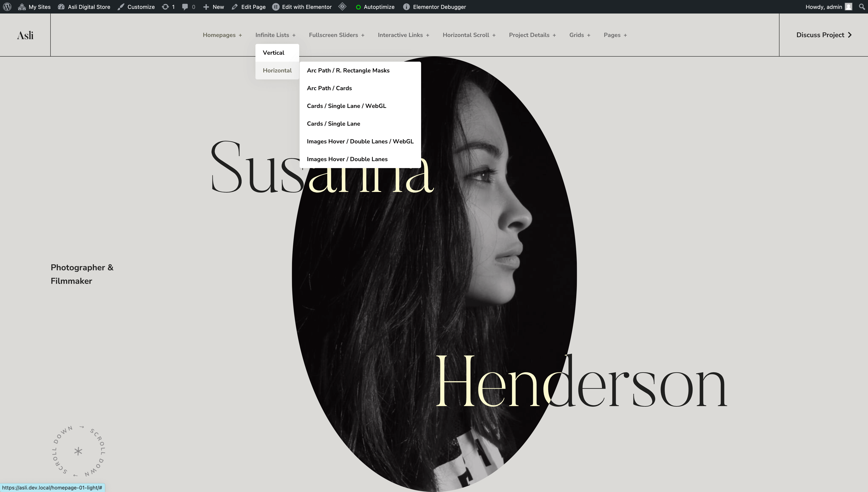Click the WordPress logo icon
This screenshot has height=492, width=868.
coord(7,7)
